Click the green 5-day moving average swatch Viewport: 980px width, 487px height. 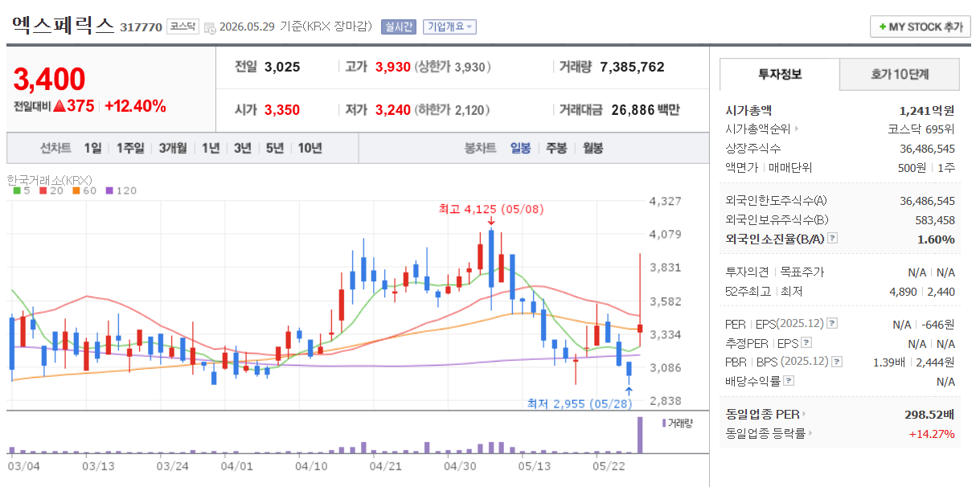point(17,190)
